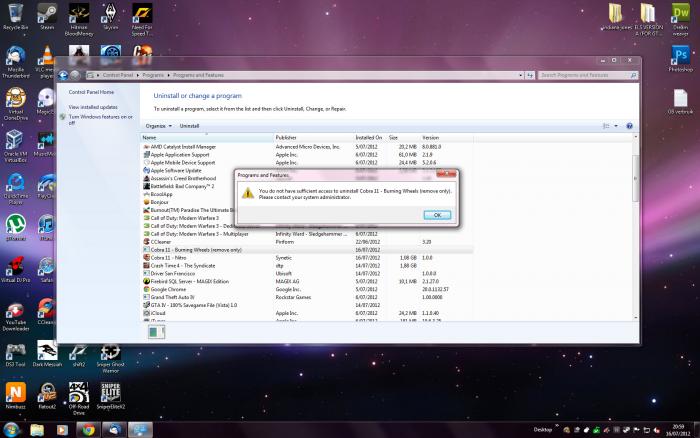
Task: Select the DS3 Tool desktop shortcut
Action: [16, 354]
